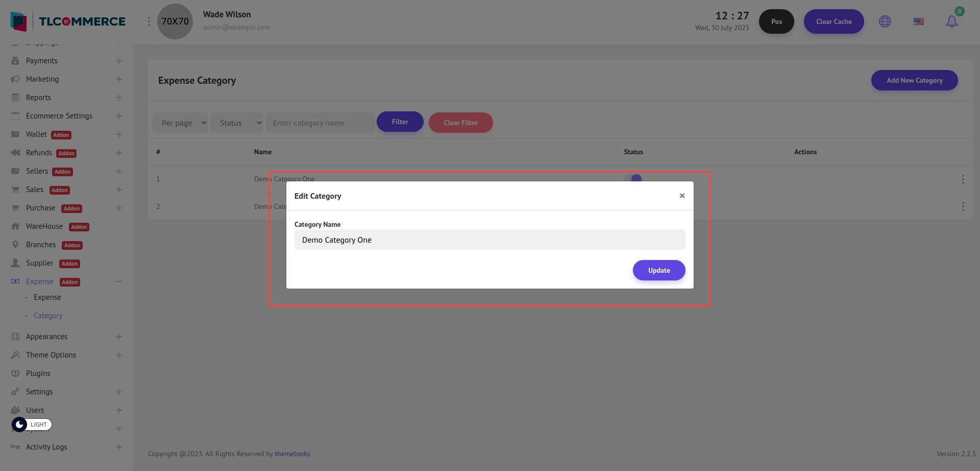The image size is (980, 471).
Task: Click the TLCommerce logo
Action: click(x=68, y=21)
